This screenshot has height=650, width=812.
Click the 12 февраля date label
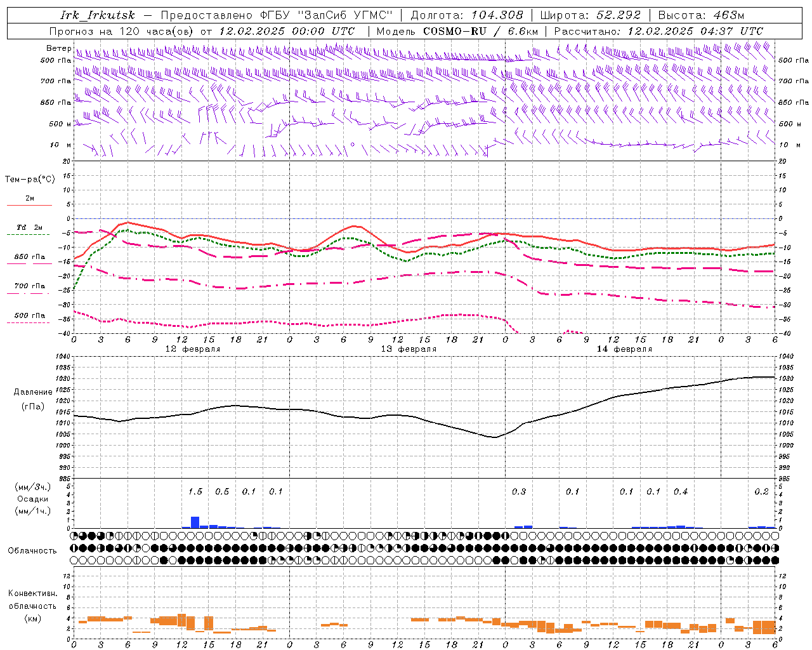[193, 349]
